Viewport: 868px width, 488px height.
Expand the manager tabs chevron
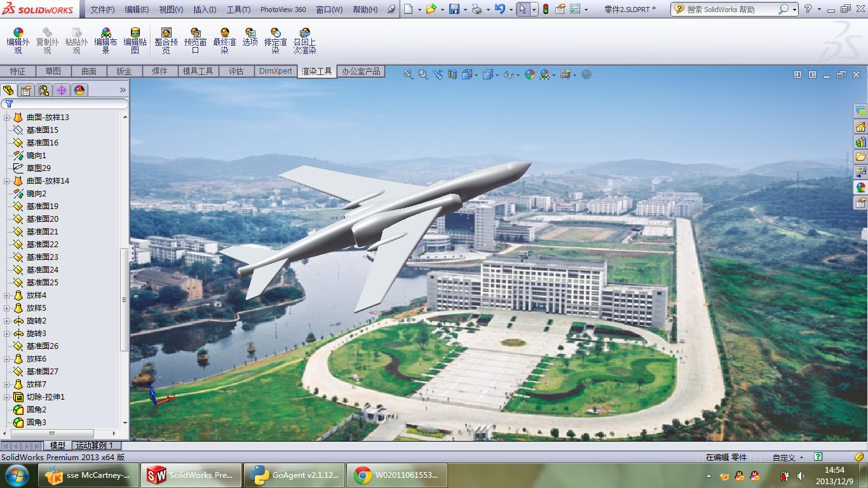[123, 90]
